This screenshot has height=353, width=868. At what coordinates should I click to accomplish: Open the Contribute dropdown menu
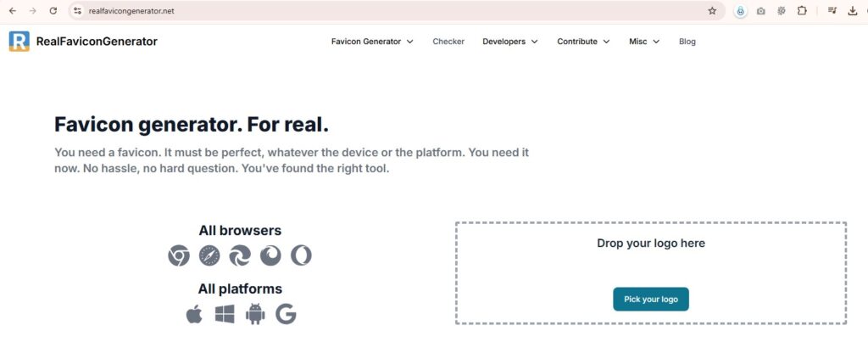[x=583, y=42]
